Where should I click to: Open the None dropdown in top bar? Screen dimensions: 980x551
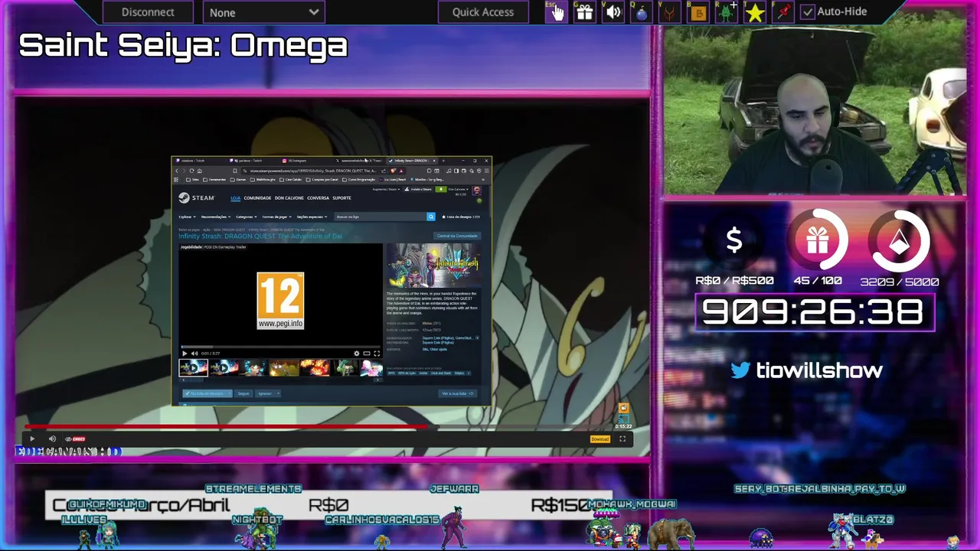pos(263,11)
